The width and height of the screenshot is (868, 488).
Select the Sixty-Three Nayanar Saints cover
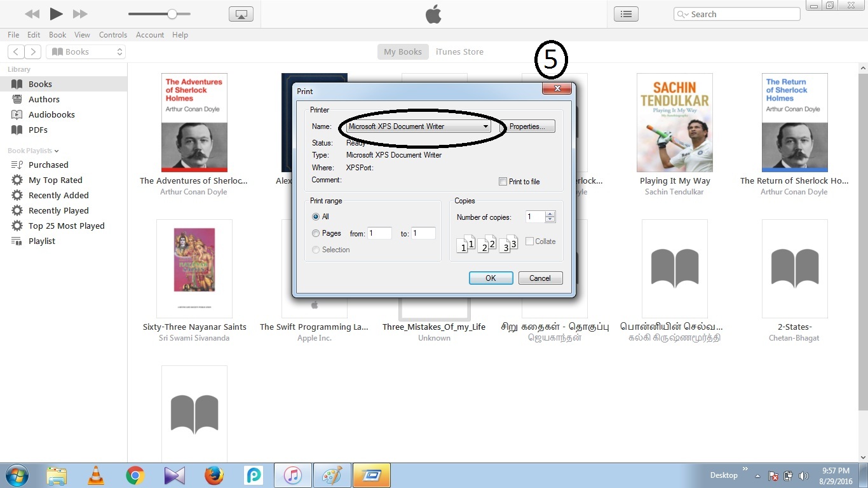194,269
